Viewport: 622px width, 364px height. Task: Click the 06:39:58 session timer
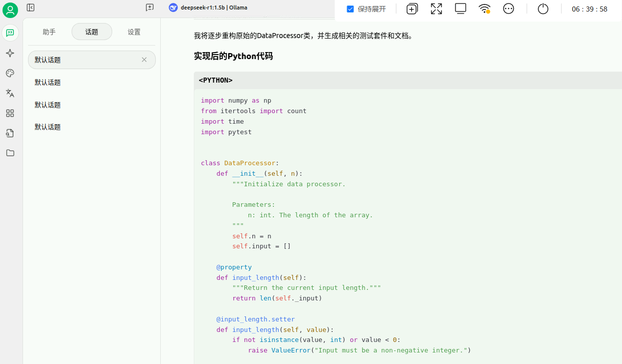[589, 9]
